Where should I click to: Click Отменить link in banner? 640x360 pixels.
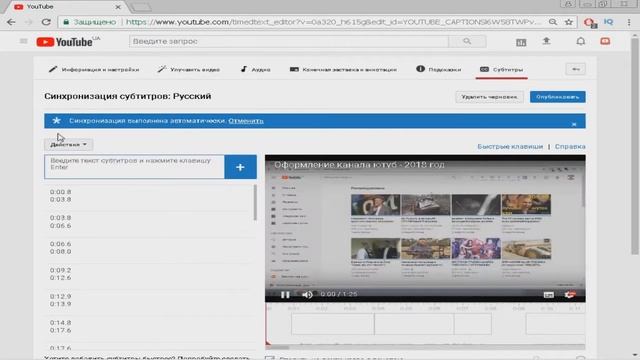point(246,121)
